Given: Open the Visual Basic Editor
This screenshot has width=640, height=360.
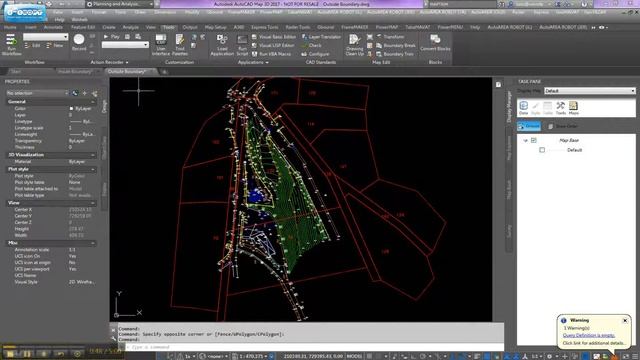Looking at the screenshot, I should [273, 37].
